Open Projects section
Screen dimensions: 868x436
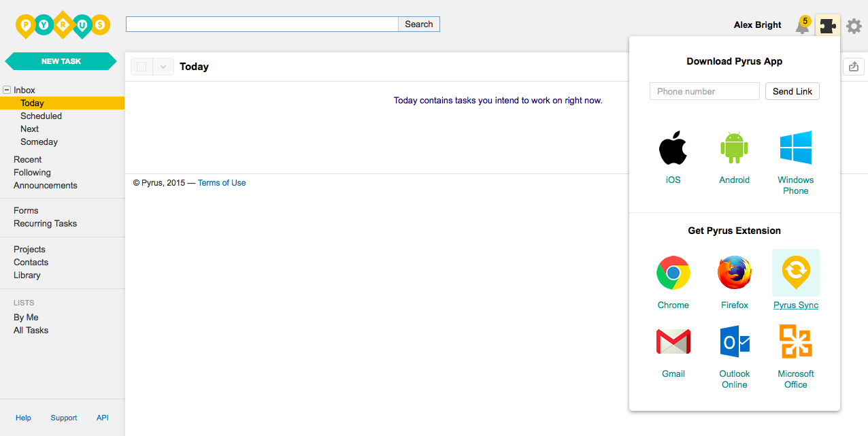(x=29, y=250)
